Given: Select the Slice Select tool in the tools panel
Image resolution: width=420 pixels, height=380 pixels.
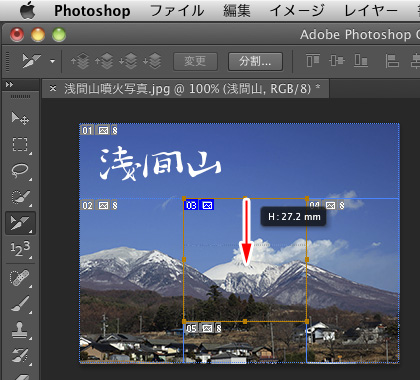Looking at the screenshot, I should [20, 223].
